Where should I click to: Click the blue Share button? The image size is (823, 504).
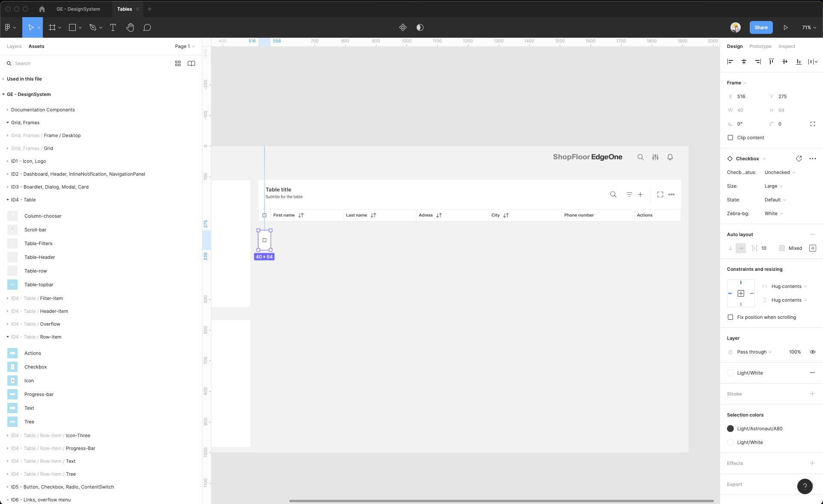tap(761, 27)
